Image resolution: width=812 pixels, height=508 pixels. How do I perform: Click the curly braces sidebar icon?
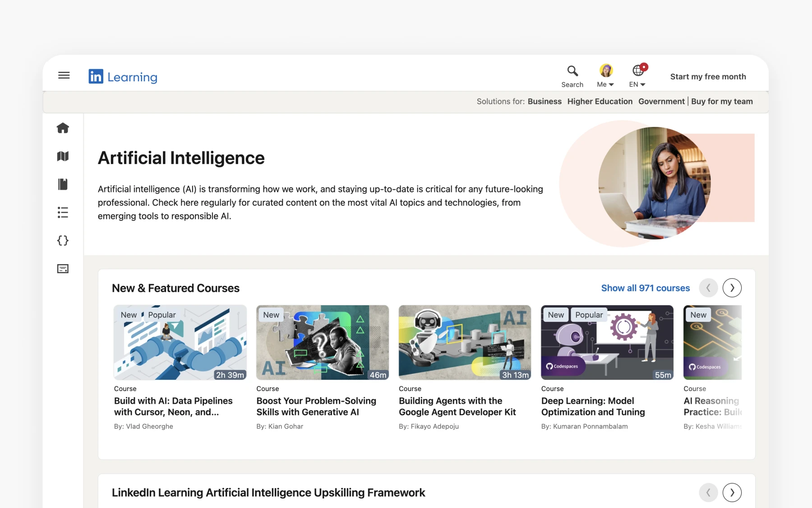click(63, 240)
